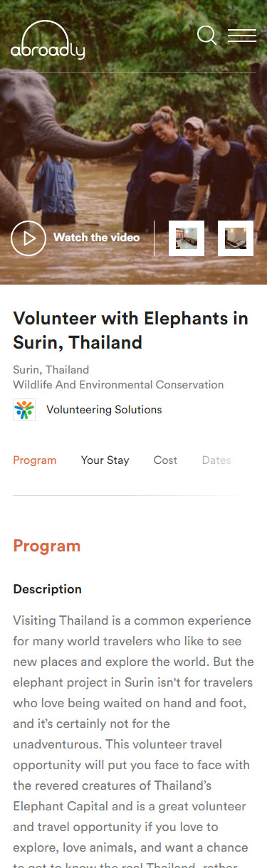Open the first photo thumbnail

187,238
